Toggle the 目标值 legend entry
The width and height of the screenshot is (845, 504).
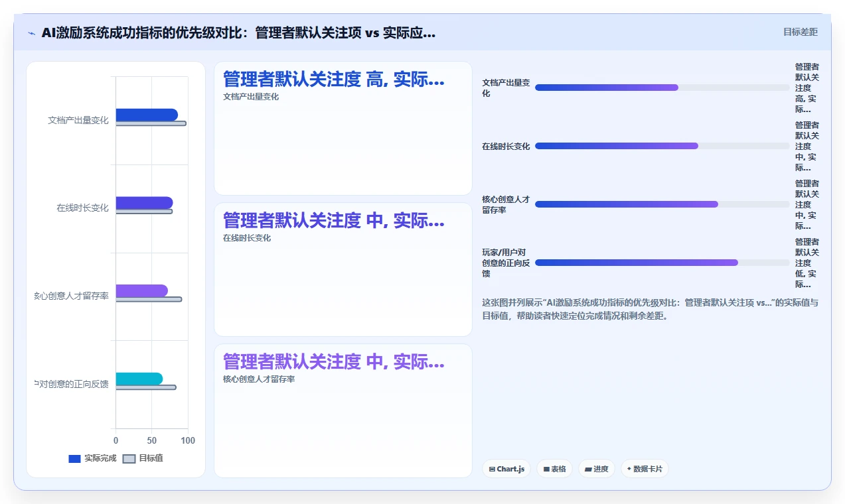pos(143,458)
